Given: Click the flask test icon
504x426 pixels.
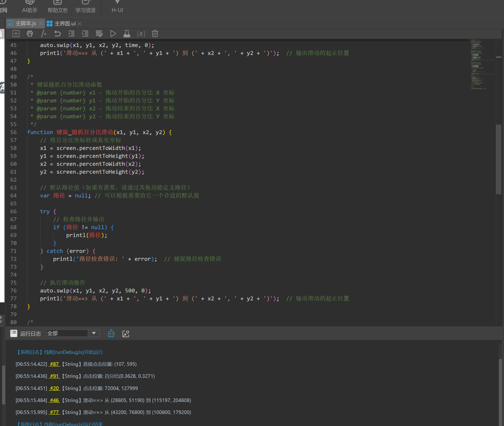Looking at the screenshot, I should point(127,33).
